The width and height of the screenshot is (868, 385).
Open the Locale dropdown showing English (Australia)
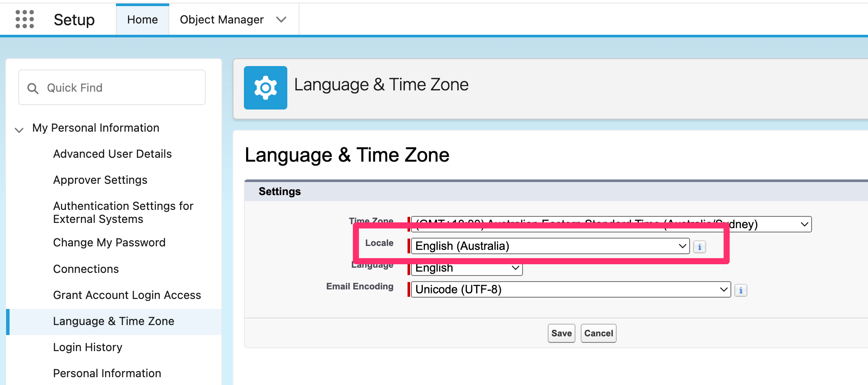pyautogui.click(x=550, y=246)
